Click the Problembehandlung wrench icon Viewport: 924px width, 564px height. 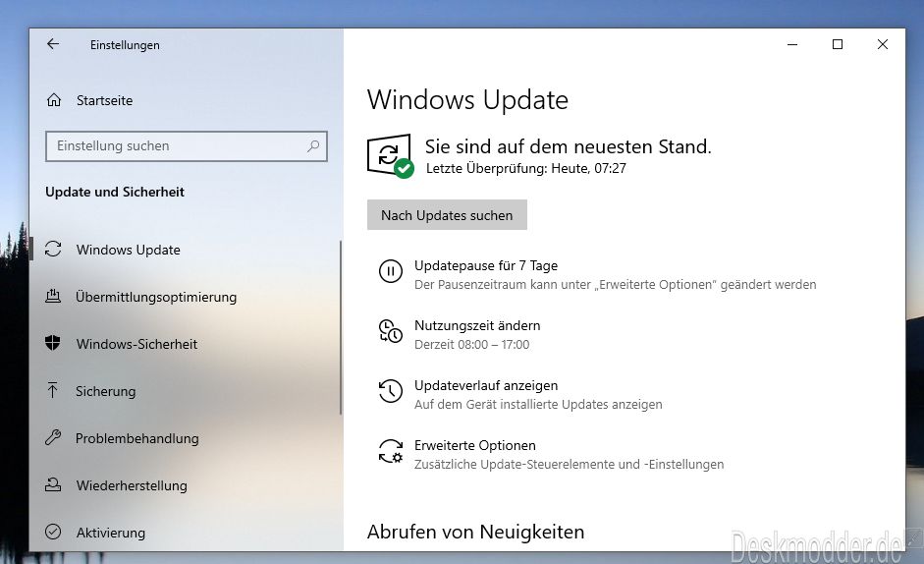coord(53,437)
